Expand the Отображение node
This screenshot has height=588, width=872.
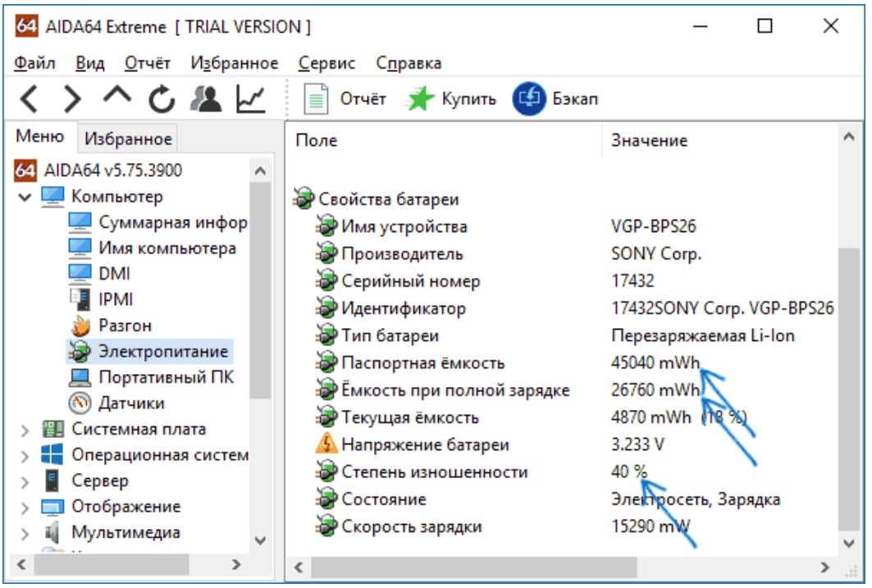[25, 508]
